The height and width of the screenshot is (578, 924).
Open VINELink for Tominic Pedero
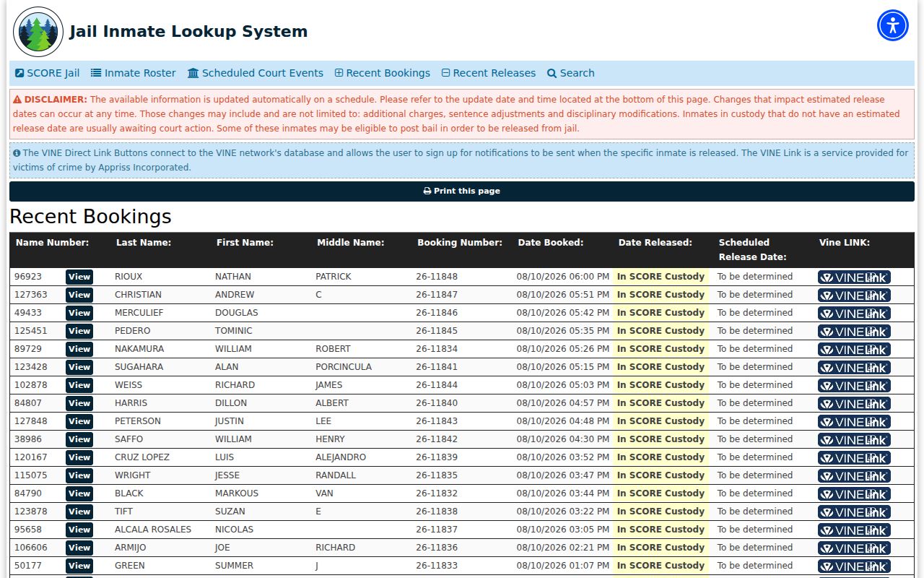pos(854,331)
